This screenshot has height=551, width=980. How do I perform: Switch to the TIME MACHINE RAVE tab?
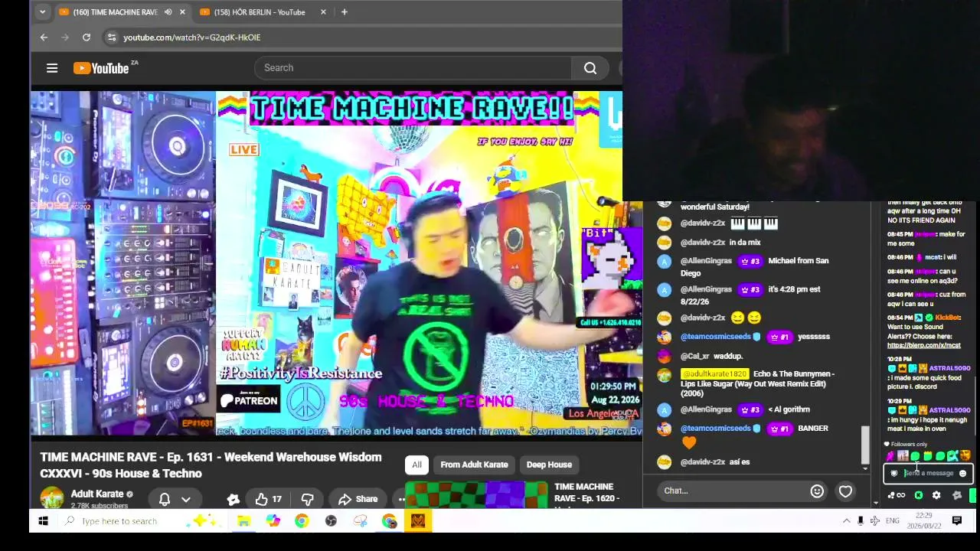(x=115, y=12)
